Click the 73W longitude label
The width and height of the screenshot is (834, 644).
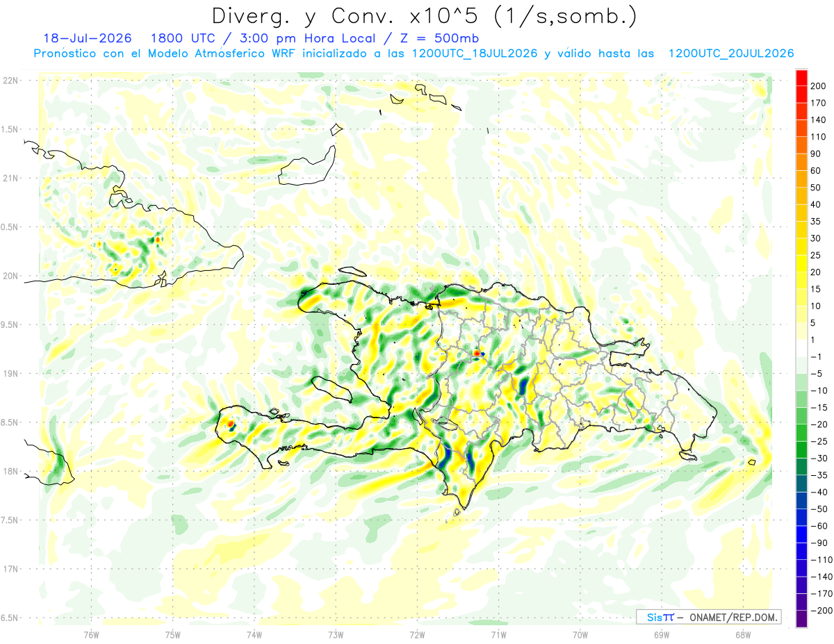click(336, 635)
